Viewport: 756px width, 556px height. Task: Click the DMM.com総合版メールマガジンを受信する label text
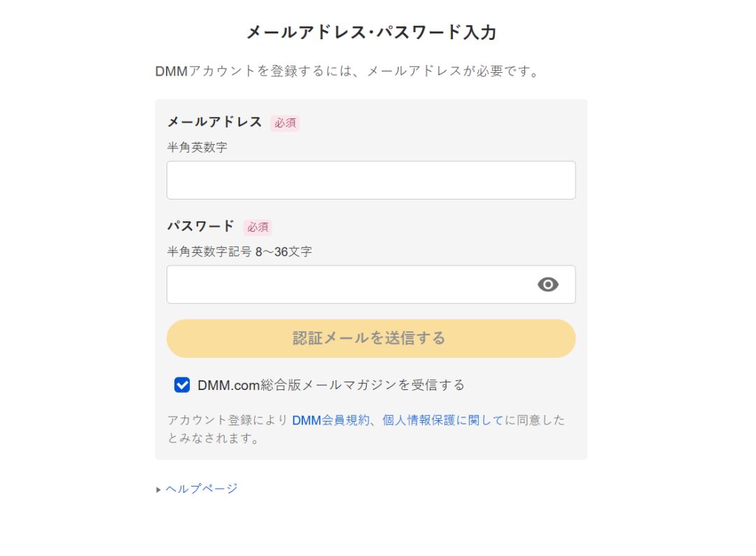pos(331,384)
